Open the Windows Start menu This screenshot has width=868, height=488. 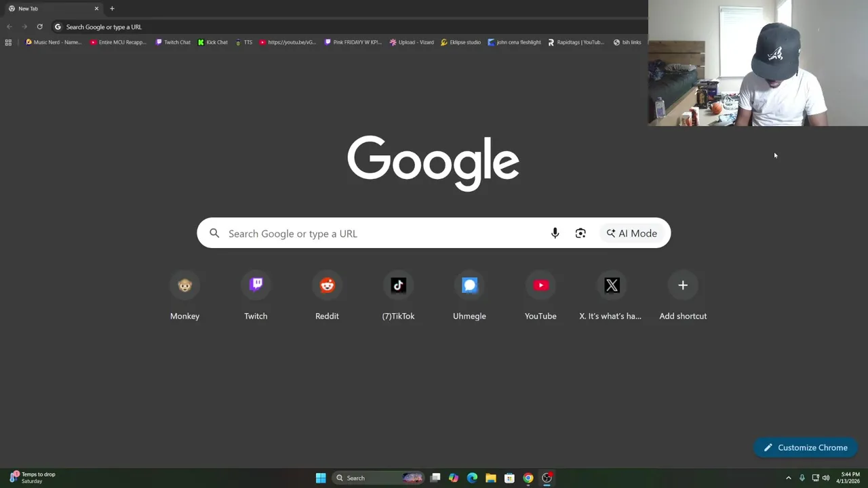pyautogui.click(x=321, y=478)
